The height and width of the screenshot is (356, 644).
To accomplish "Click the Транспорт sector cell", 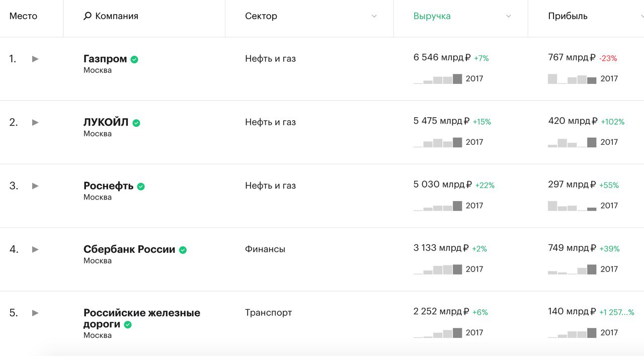I will (268, 312).
